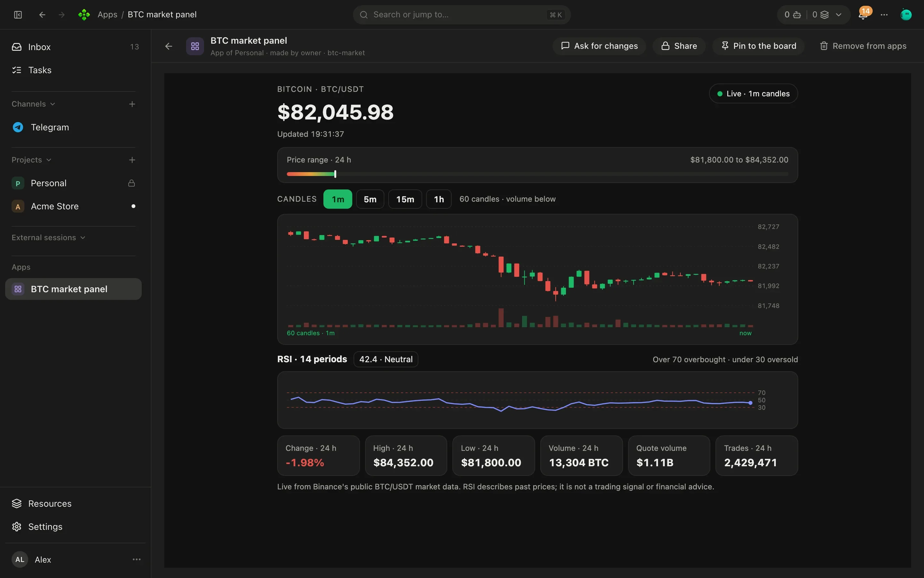Expand the External sessions section
This screenshot has height=578, width=924.
48,237
